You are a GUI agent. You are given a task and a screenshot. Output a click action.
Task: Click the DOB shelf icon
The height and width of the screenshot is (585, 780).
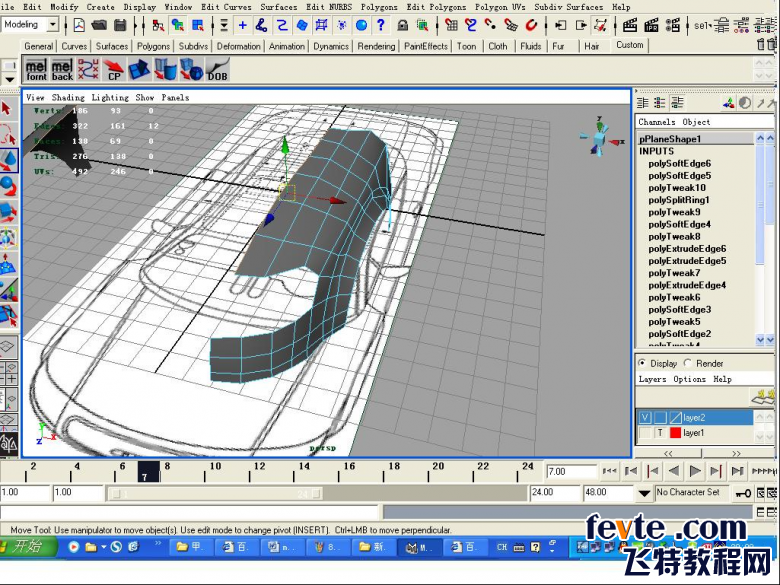point(217,69)
